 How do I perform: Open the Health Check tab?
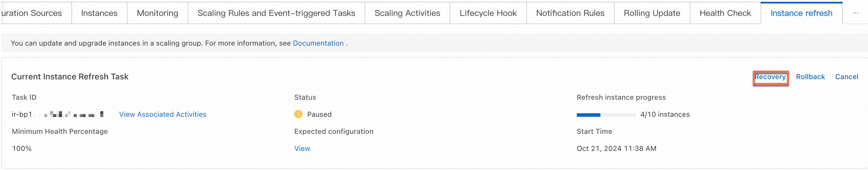[725, 13]
